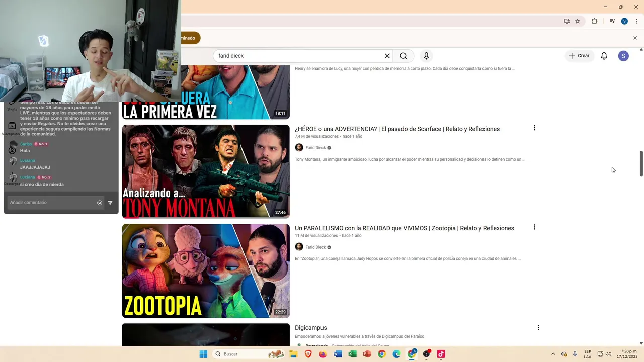Screen dimensions: 644x362
Task: Click the JAAJJAJAJAJ chat message
Action: [35, 167]
